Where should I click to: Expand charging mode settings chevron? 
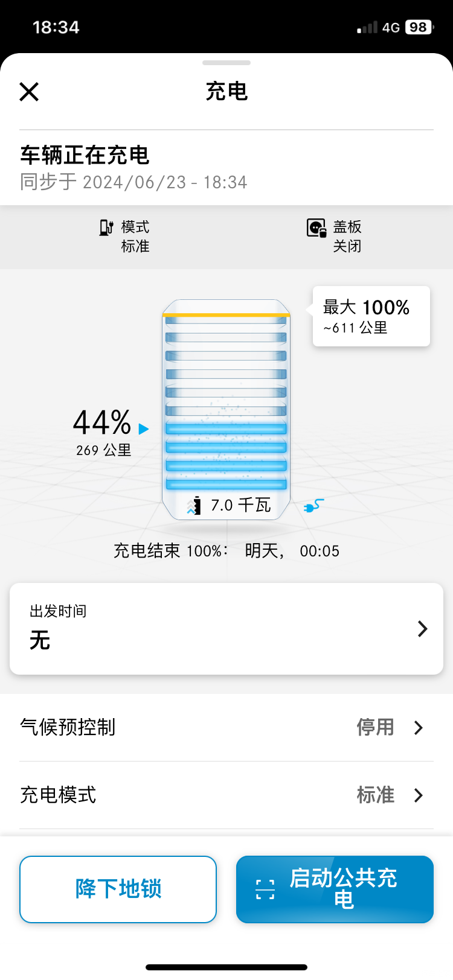[x=419, y=795]
